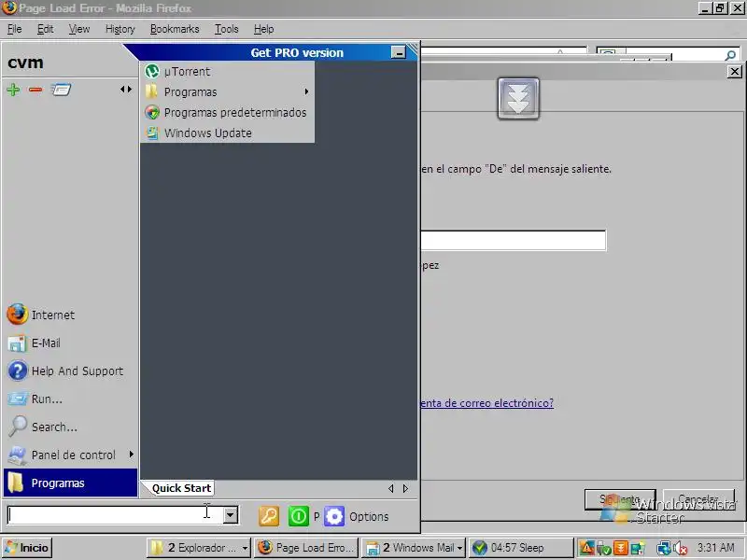This screenshot has height=560, width=747.
Task: Open Options with the gear icon
Action: pyautogui.click(x=357, y=517)
